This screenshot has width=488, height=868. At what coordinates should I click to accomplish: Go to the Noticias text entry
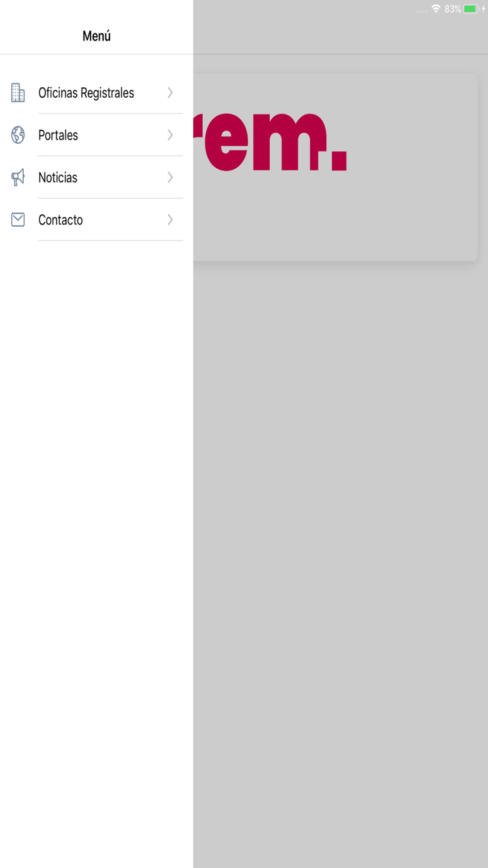(58, 177)
